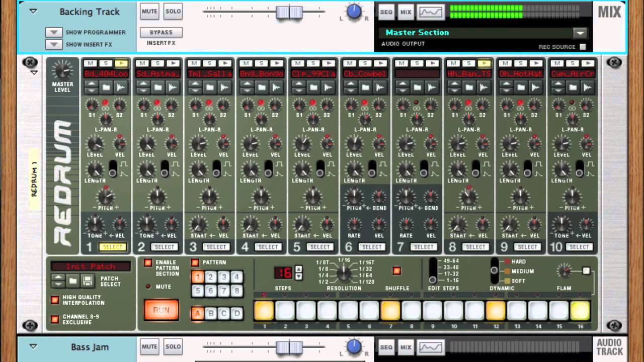Click Flam amount knob
The width and height of the screenshot is (644, 362).
[565, 271]
